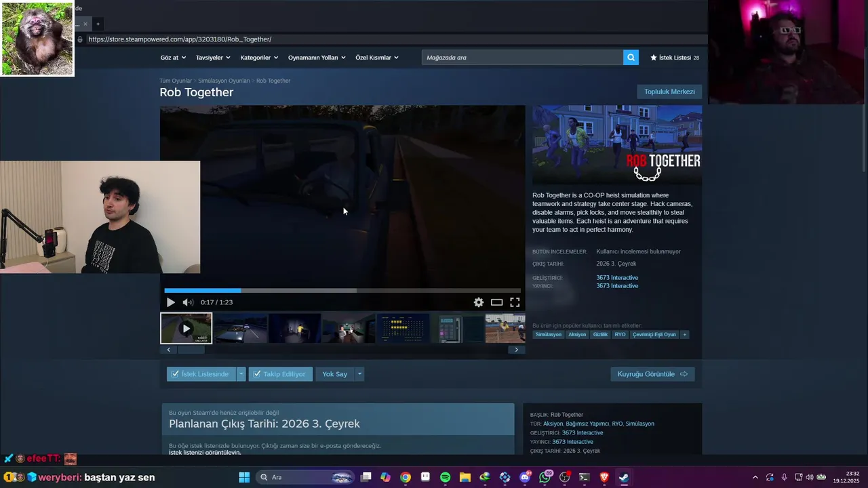Switch the trailer to fullscreen
The width and height of the screenshot is (868, 488).
(515, 302)
